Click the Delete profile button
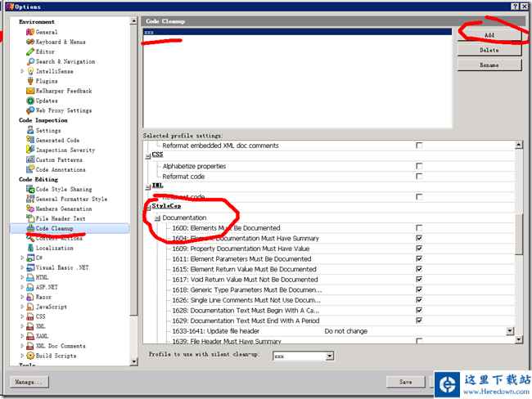 pos(489,50)
